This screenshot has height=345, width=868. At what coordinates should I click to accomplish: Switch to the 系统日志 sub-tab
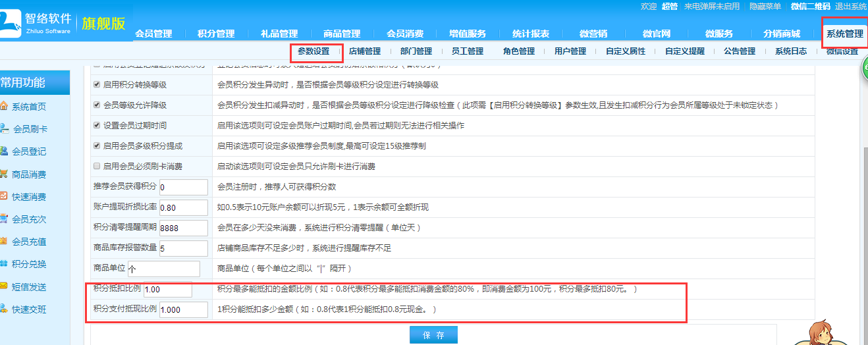pyautogui.click(x=790, y=51)
